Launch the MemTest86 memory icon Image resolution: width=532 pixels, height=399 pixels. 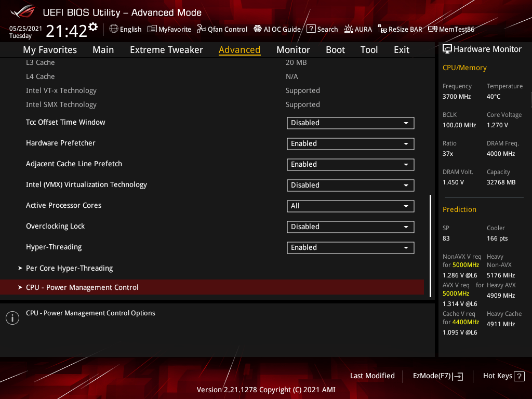point(433,29)
